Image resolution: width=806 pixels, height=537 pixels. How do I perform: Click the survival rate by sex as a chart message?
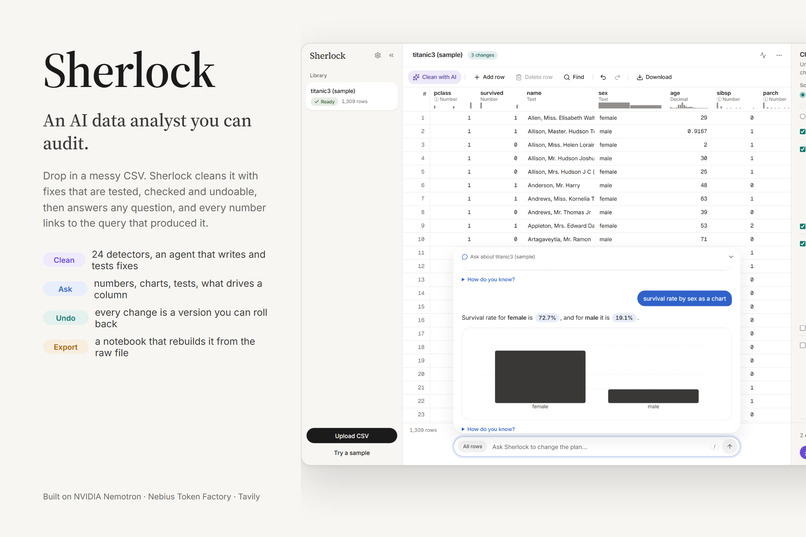click(684, 299)
